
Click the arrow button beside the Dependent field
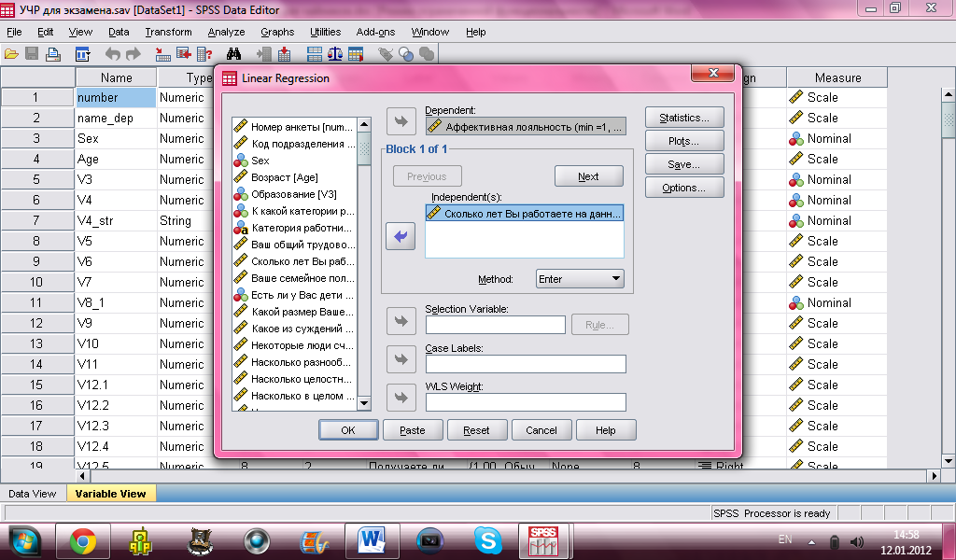[x=401, y=121]
